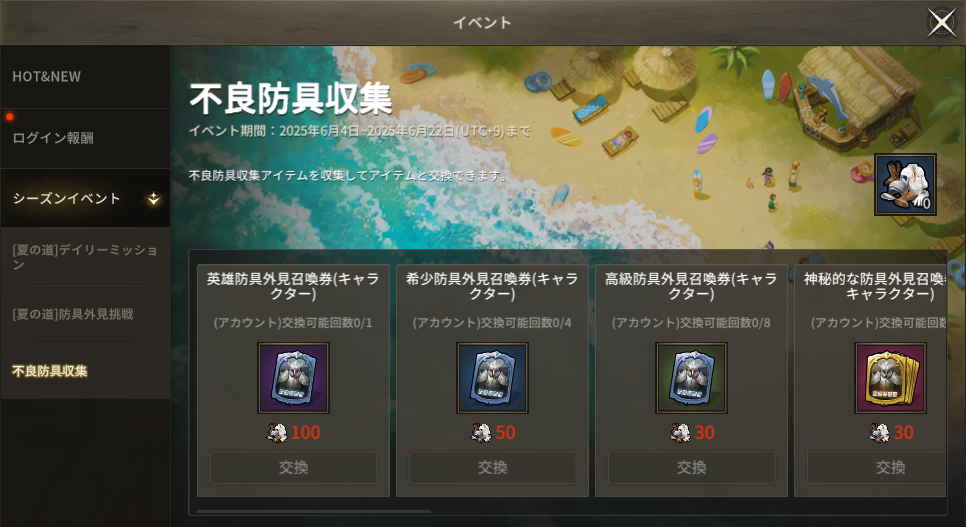
Task: Click 交換 for 神秘的な防具外見召喚券
Action: [877, 467]
